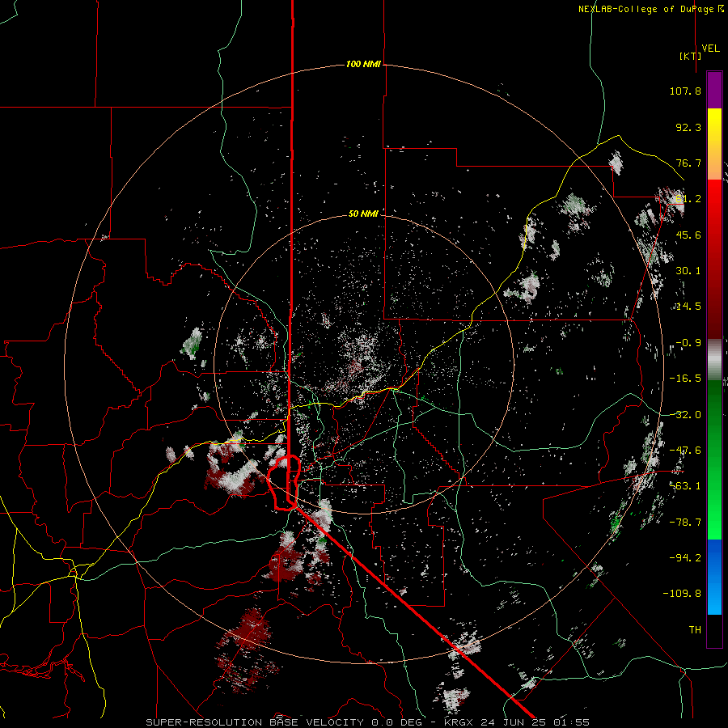The image size is (728, 728).
Task: Select the purple segment of the color scale
Action: point(714,90)
